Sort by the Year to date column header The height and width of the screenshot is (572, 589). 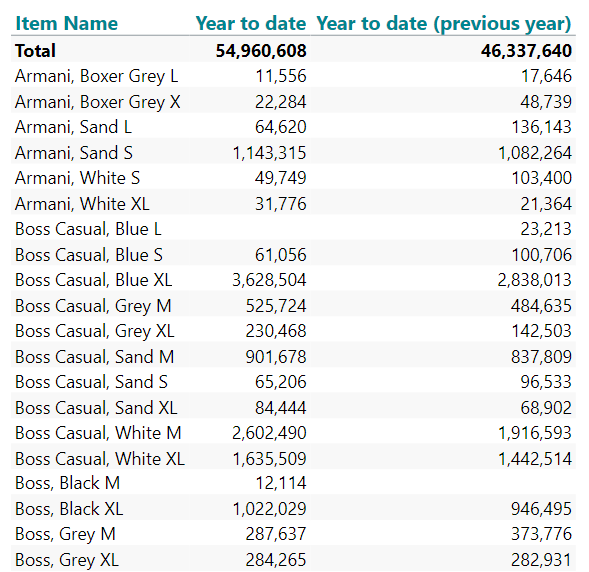[x=251, y=23]
